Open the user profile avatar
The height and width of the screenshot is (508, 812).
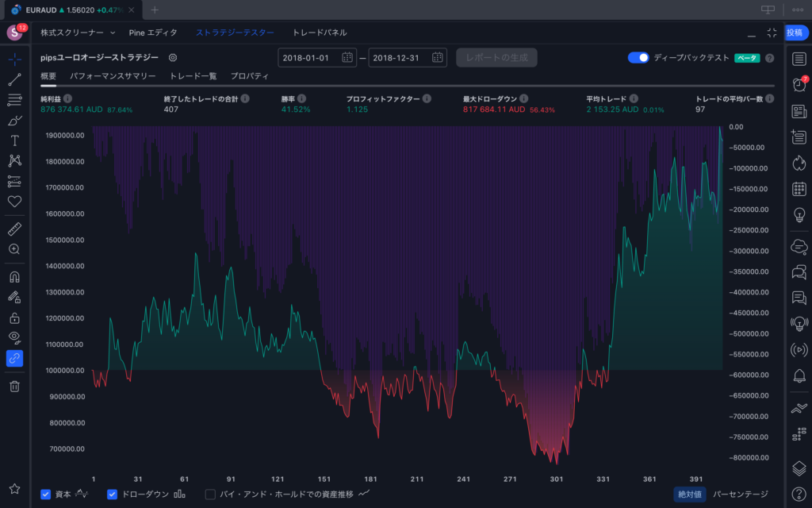(14, 32)
